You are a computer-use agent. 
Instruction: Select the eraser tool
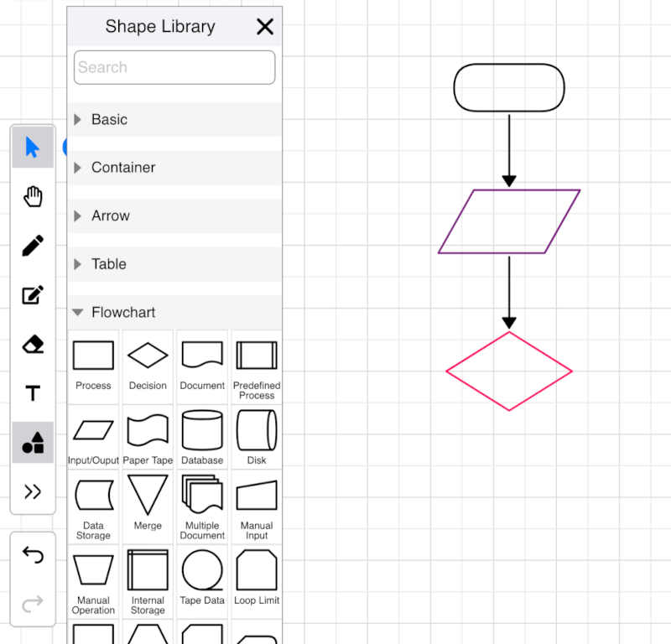click(x=33, y=345)
